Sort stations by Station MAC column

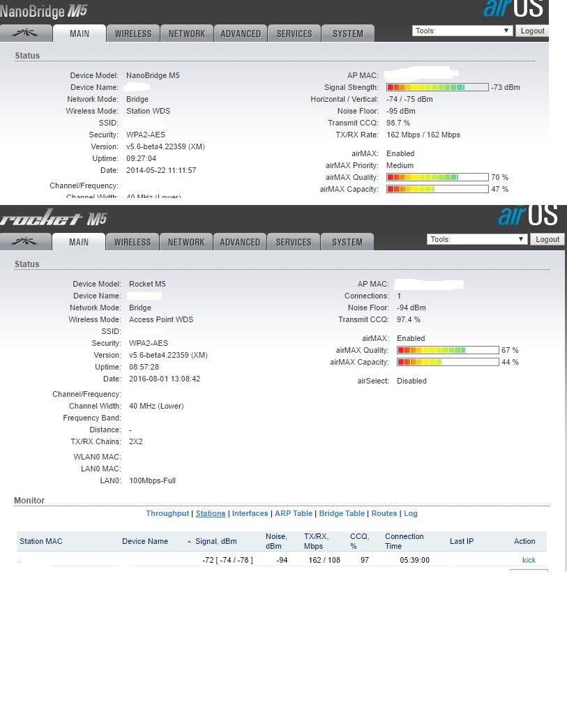41,541
